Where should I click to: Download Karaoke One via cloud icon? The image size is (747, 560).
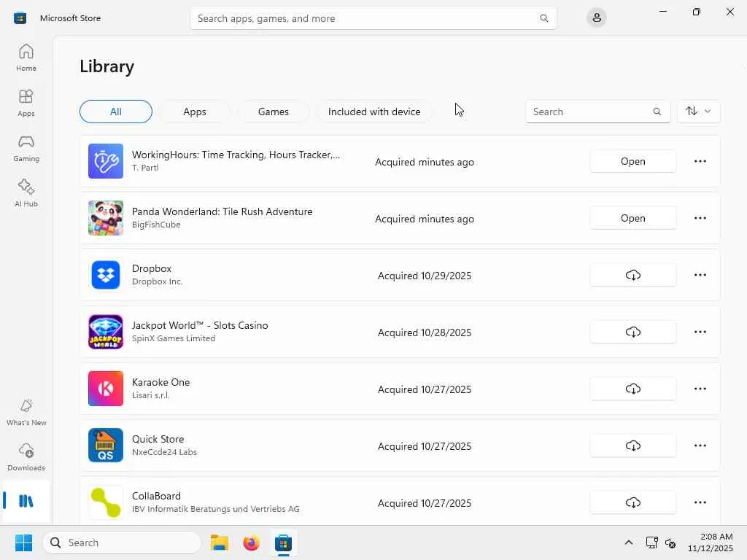pos(632,389)
